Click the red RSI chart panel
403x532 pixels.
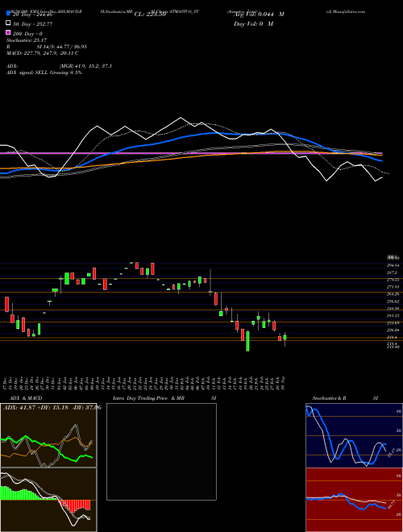click(354, 500)
